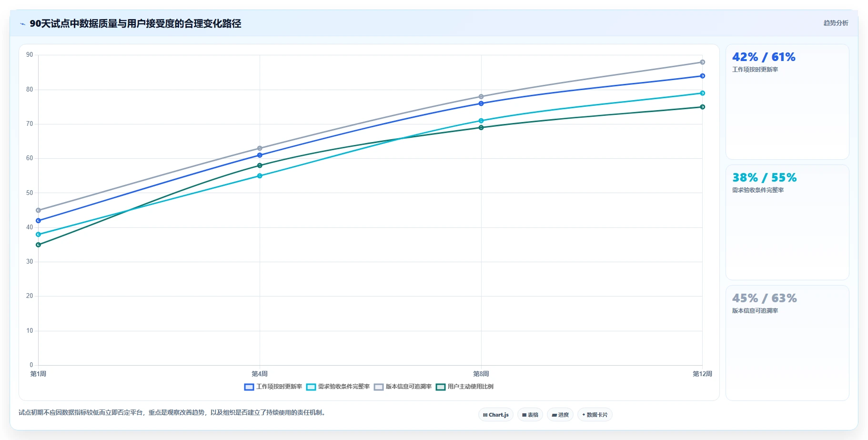Choose the 数据卡片 pill button
Screen dimensions: 868x440
[595, 415]
